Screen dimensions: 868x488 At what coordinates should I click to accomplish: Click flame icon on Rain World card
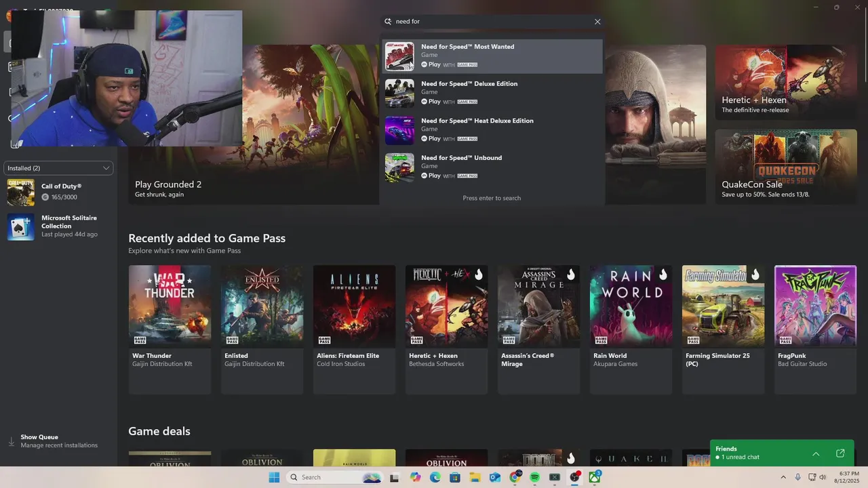click(663, 274)
